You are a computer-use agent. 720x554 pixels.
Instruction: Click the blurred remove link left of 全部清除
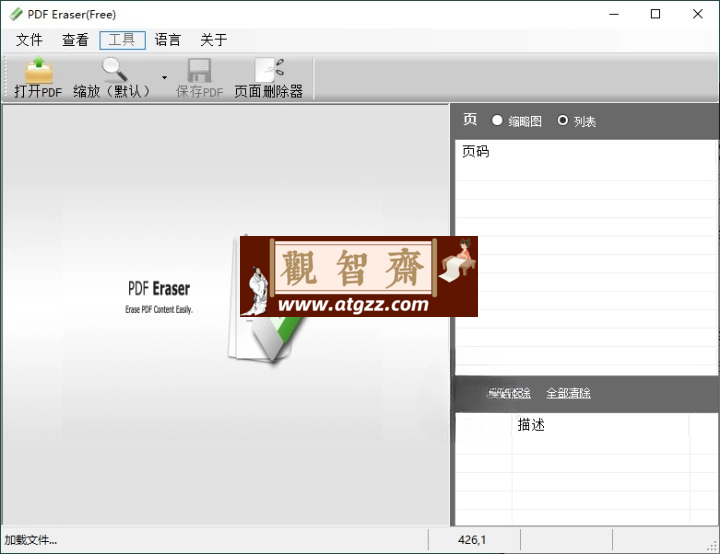point(509,393)
